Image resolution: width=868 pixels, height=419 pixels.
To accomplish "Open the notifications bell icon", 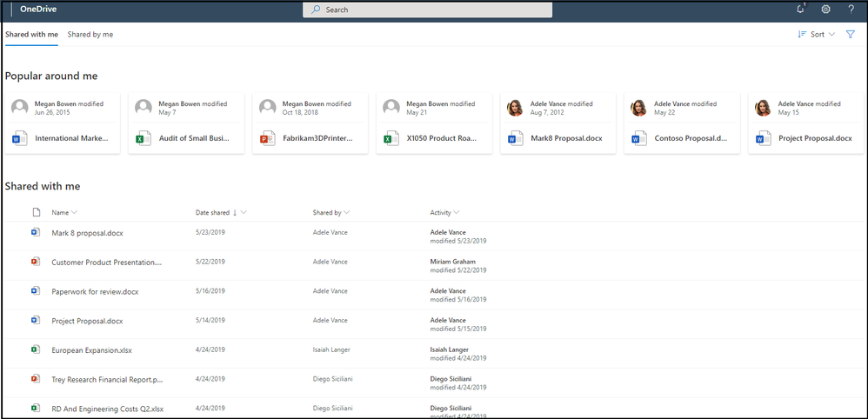I will pos(800,9).
